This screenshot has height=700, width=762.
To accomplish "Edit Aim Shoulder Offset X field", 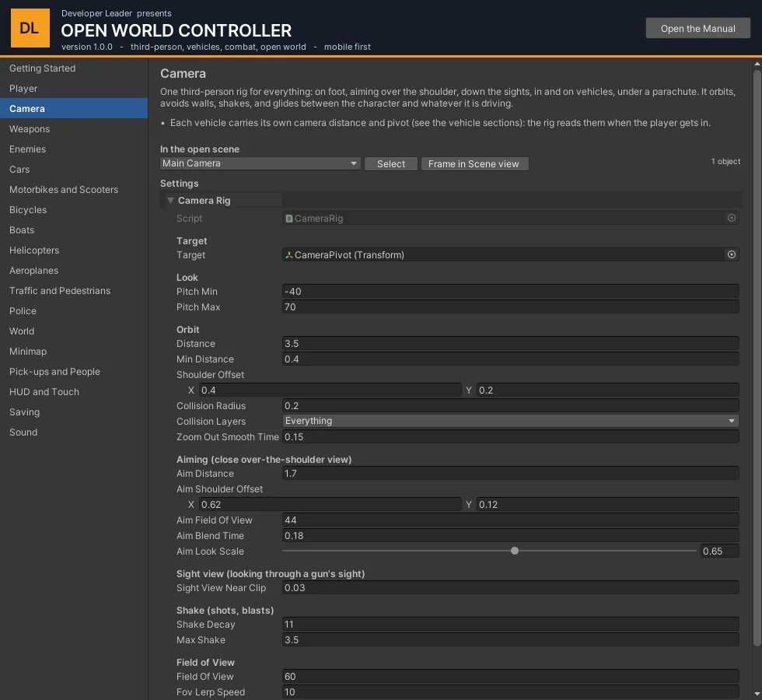I will 330,505.
